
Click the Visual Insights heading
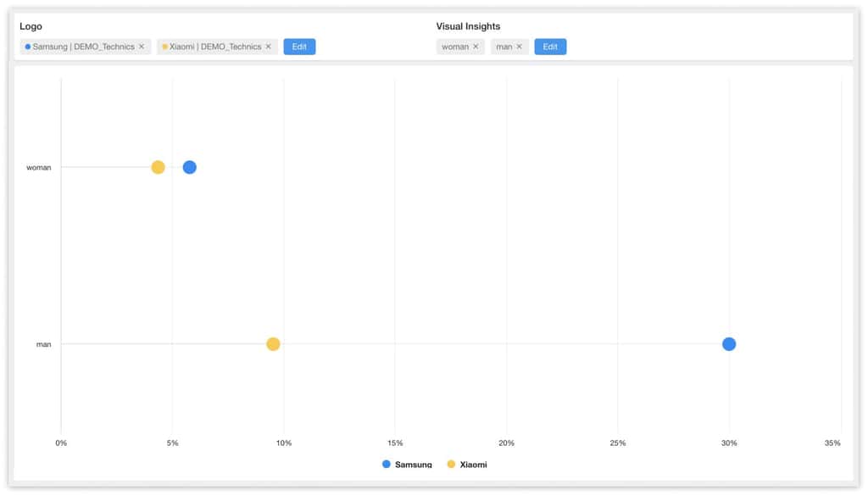click(468, 26)
